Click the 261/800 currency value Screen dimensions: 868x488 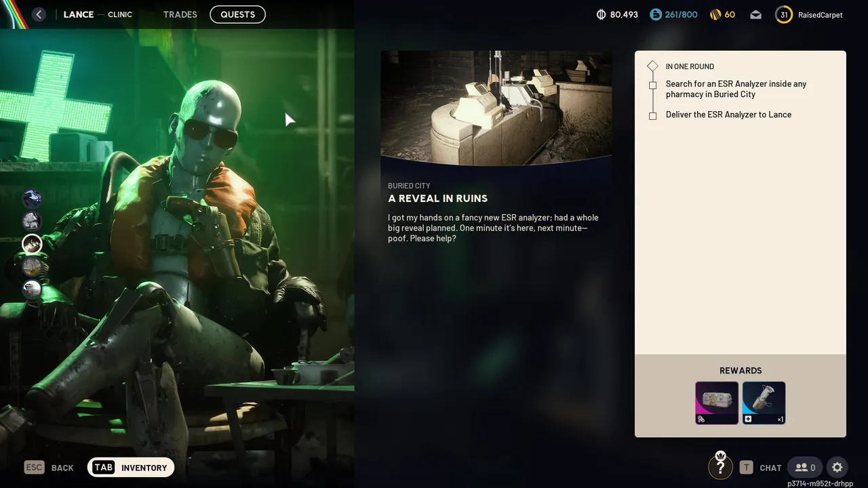point(682,14)
